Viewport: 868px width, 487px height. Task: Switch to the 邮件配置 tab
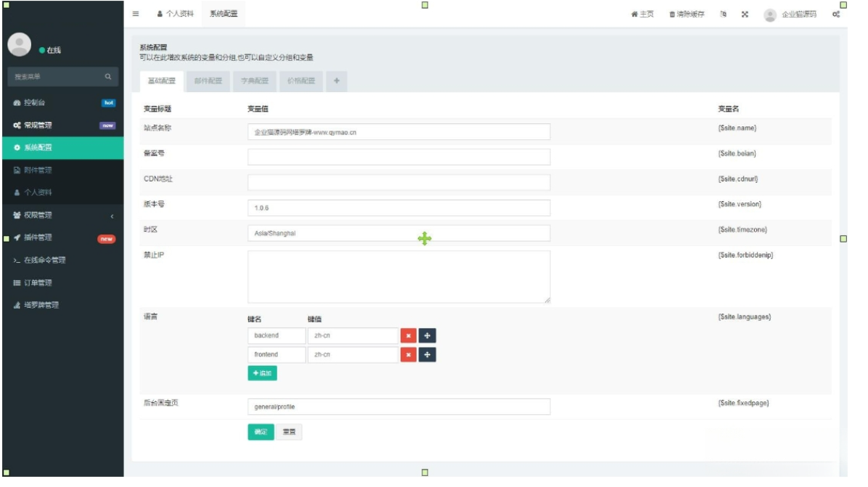pos(208,81)
